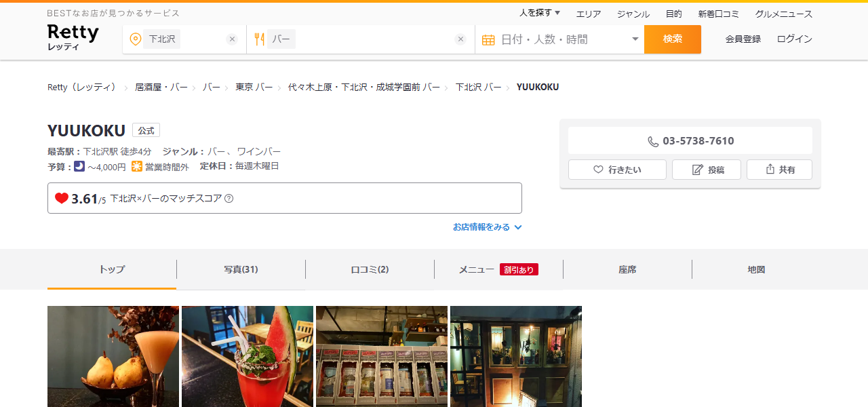Click 東京 バー breadcrumb
Screen dimensions: 868x407
[254, 88]
